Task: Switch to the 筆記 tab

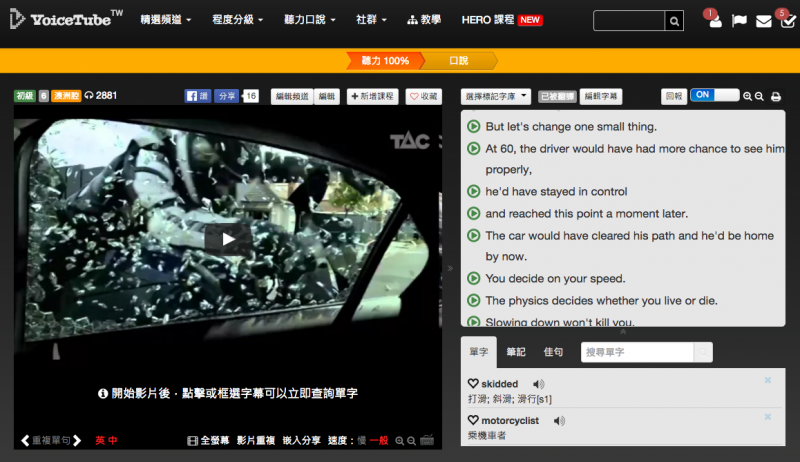Action: (516, 352)
